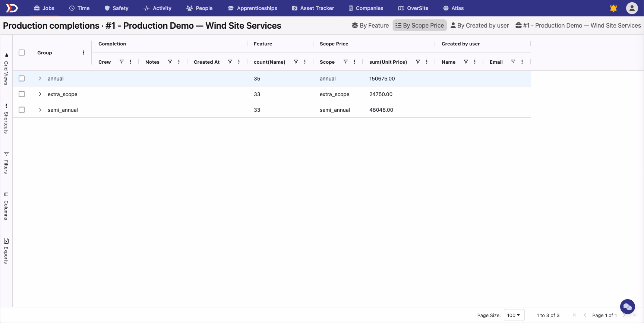
Task: Filter the Crew column
Action: [121, 62]
